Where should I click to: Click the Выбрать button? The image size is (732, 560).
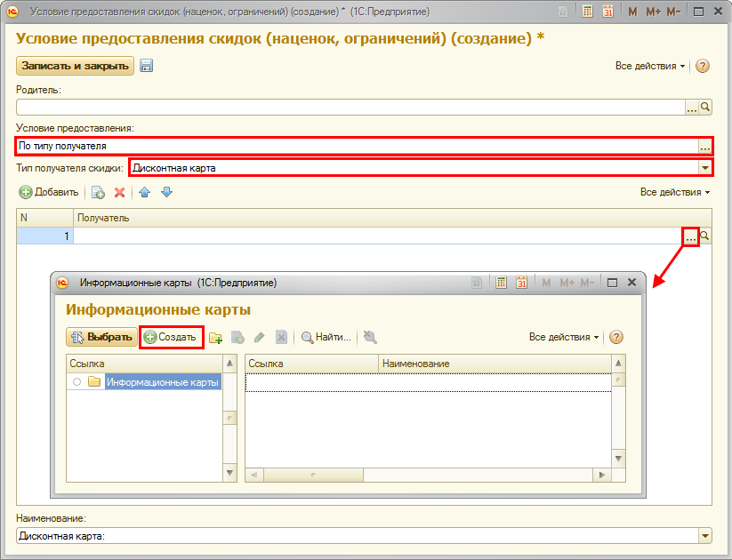[x=101, y=337]
